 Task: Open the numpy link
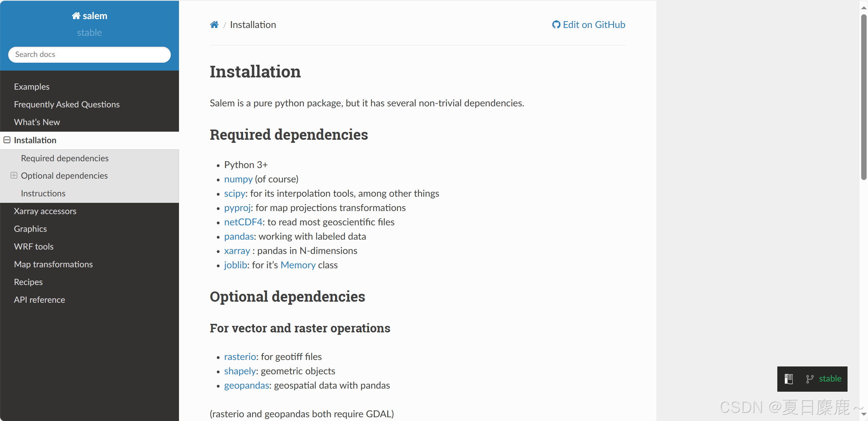point(238,179)
